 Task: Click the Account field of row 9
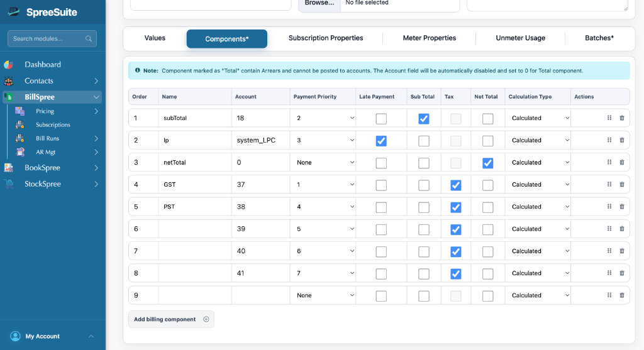click(x=261, y=295)
